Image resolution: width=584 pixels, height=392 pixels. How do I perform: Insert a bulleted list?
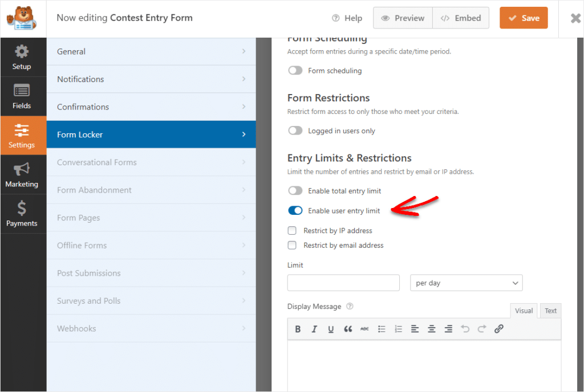(x=382, y=329)
